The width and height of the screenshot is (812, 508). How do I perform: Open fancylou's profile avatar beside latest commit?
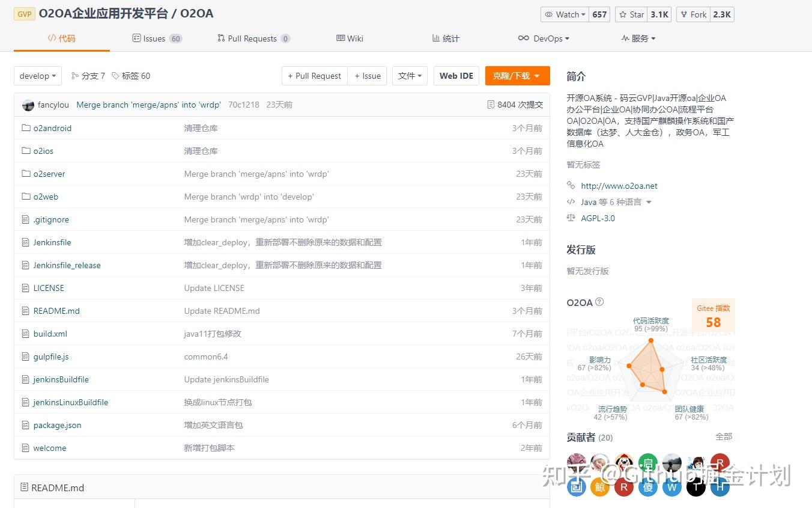click(28, 105)
